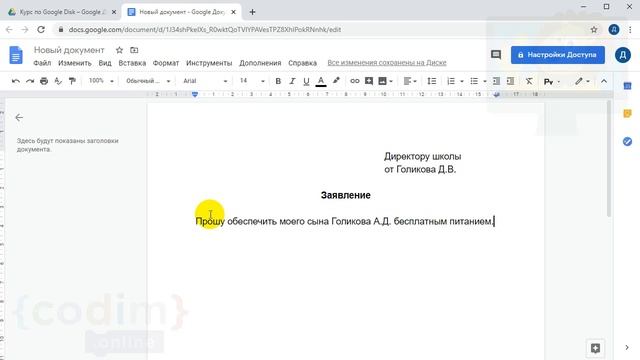Screen dimensions: 640x360
Task: Move document to folder icon
Action: 134,50
